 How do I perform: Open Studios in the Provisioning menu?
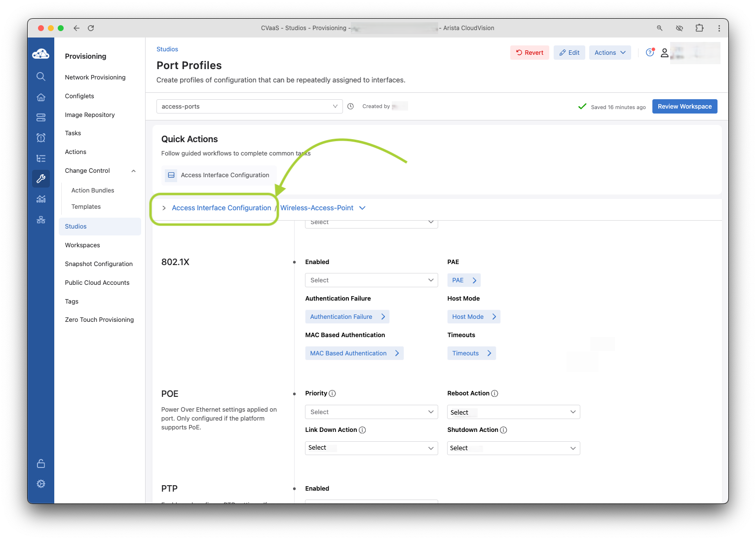coord(76,227)
